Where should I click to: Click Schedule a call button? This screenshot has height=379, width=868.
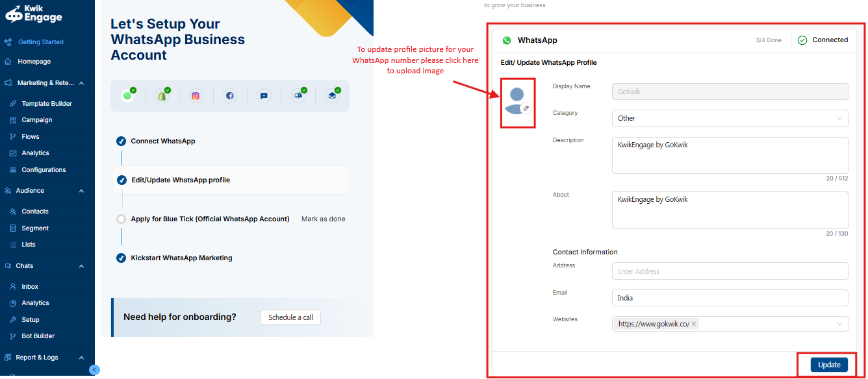pos(290,317)
